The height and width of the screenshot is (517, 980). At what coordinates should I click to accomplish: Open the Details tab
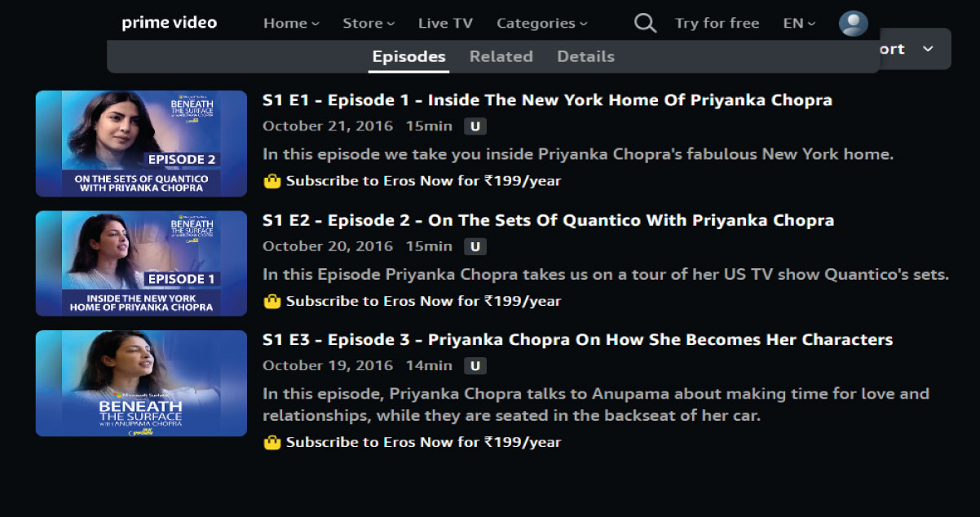(x=585, y=56)
